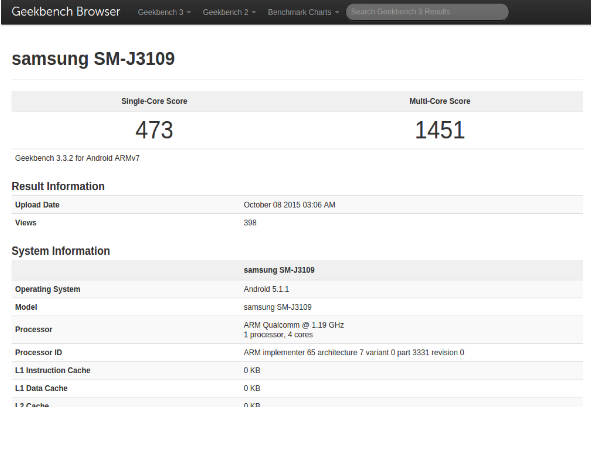Select the Processor ID label
The height and width of the screenshot is (450, 600).
(38, 352)
